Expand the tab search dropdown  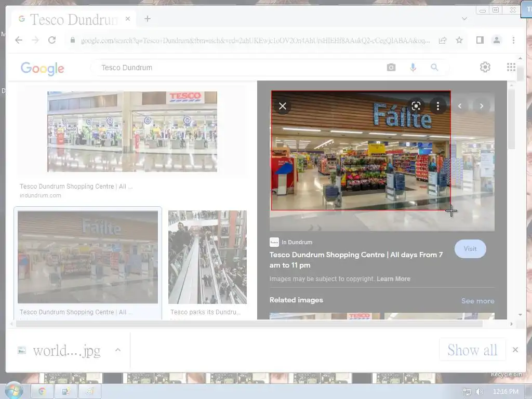464,19
